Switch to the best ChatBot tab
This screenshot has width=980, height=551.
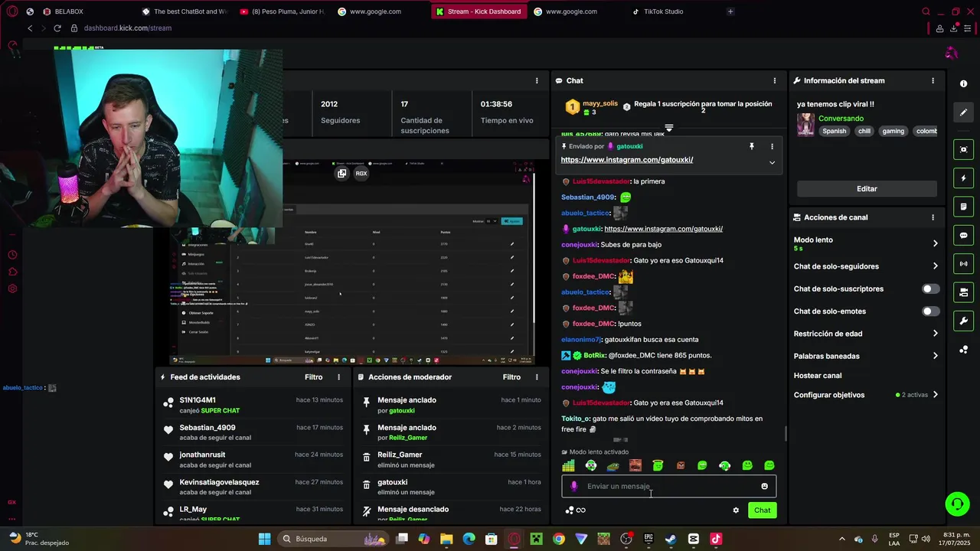pyautogui.click(x=185, y=11)
